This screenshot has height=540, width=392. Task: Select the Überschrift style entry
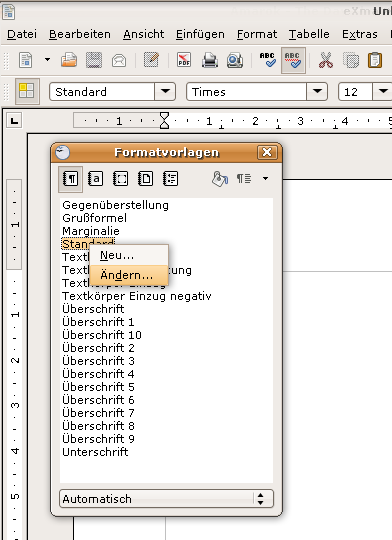pos(93,309)
